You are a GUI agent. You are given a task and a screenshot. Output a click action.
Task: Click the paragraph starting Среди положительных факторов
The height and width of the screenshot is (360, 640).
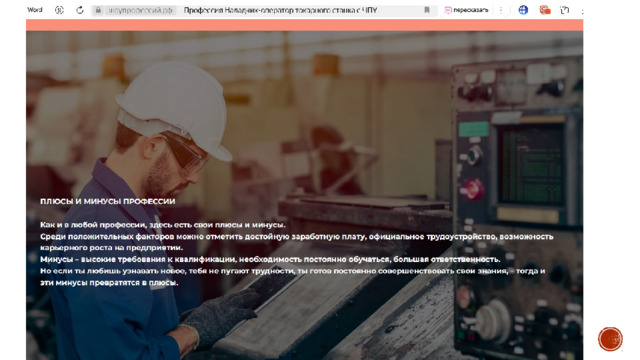pyautogui.click(x=297, y=242)
